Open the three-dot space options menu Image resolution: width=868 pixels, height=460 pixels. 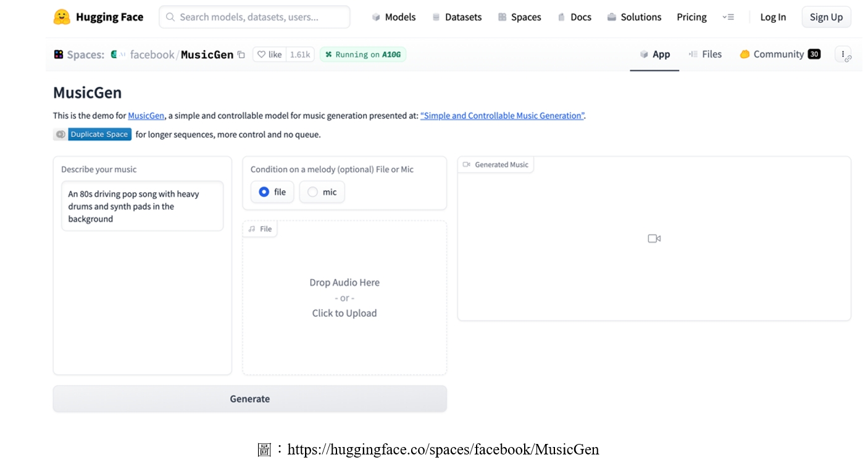(x=843, y=54)
